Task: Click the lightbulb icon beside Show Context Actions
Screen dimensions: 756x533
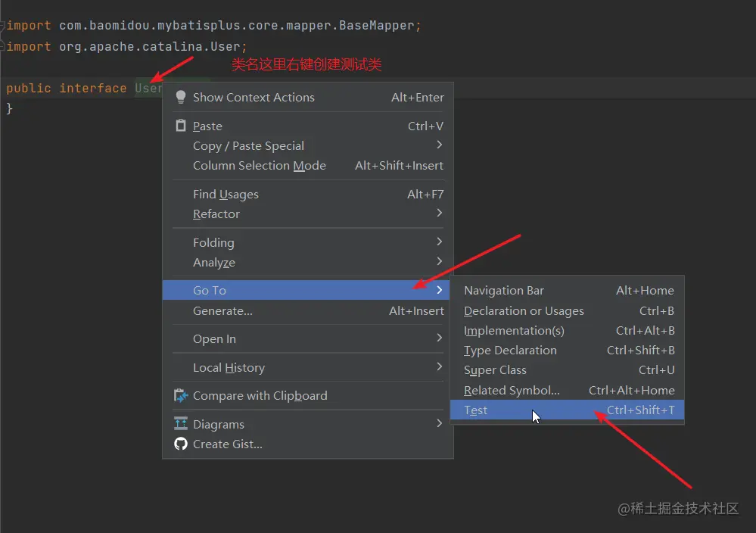Action: pos(181,97)
